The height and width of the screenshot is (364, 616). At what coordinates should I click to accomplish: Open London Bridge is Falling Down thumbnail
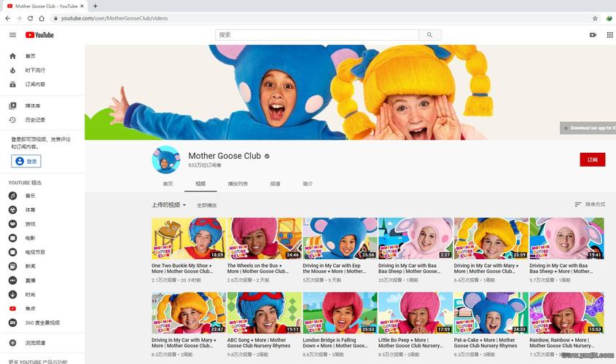point(340,312)
